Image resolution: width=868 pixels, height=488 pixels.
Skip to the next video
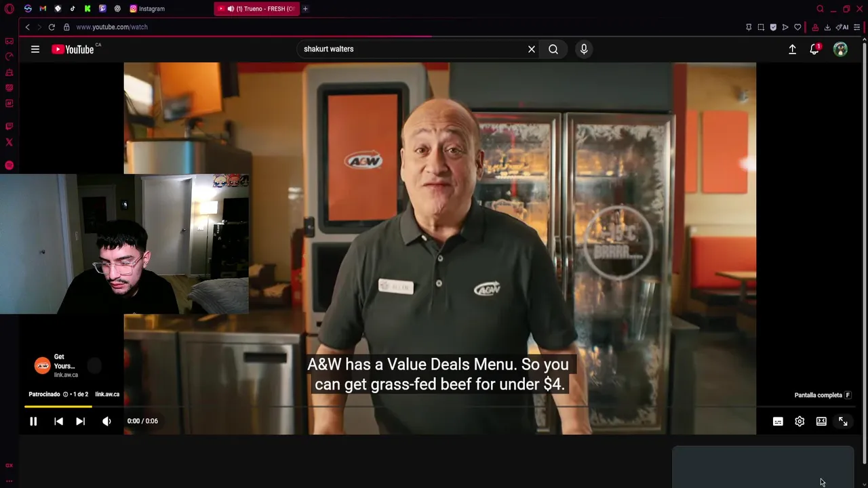pos(80,421)
